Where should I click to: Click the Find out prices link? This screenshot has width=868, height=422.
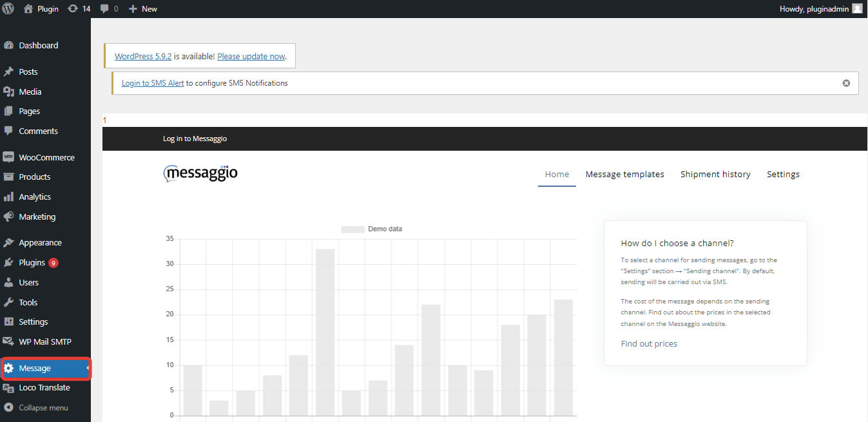point(649,343)
